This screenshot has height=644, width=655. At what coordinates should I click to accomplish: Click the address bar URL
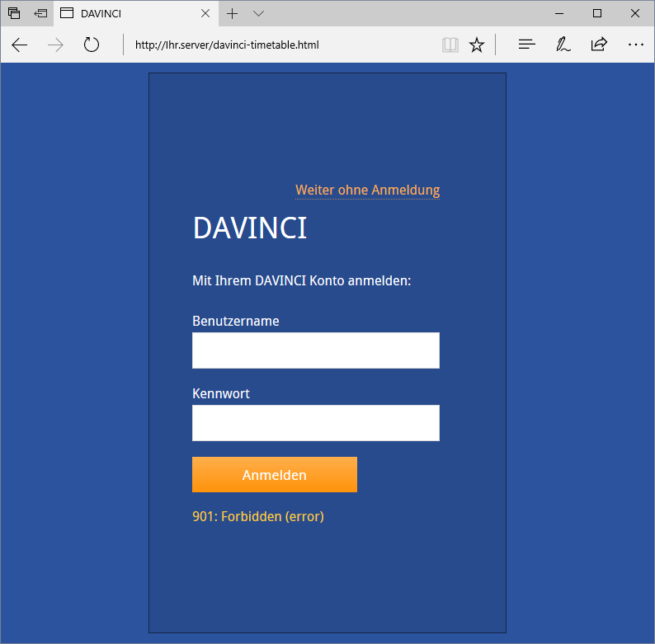227,45
